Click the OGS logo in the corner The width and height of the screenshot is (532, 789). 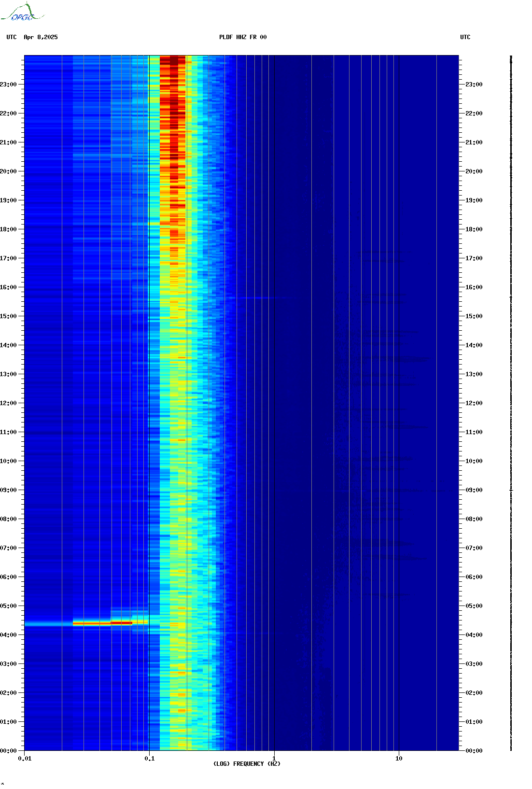pos(22,12)
